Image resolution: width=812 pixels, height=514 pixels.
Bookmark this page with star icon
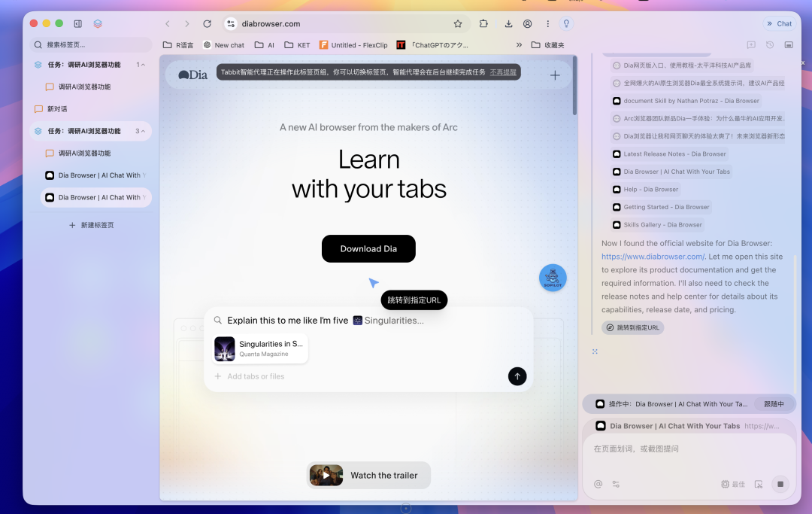pyautogui.click(x=458, y=24)
